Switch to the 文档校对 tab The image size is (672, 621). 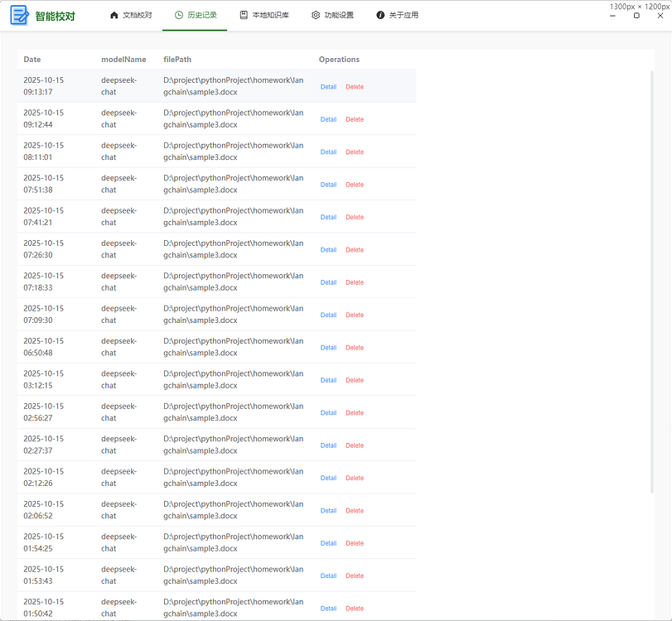coord(131,16)
